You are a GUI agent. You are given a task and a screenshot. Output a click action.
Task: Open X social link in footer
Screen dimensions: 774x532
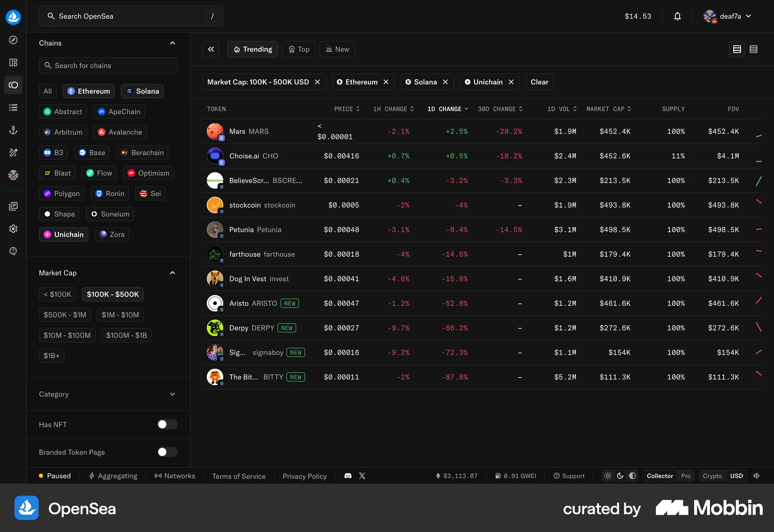point(362,476)
